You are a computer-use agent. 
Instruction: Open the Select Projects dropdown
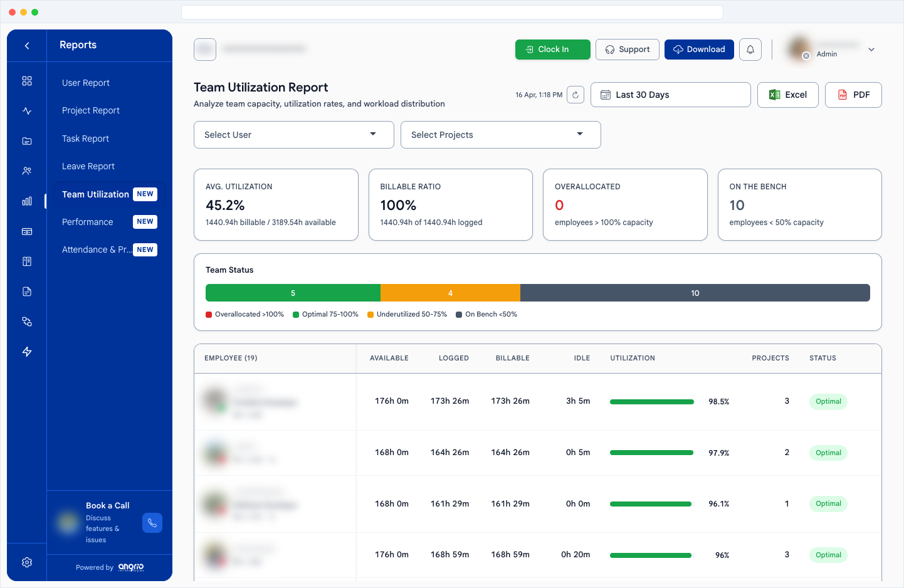[500, 135]
